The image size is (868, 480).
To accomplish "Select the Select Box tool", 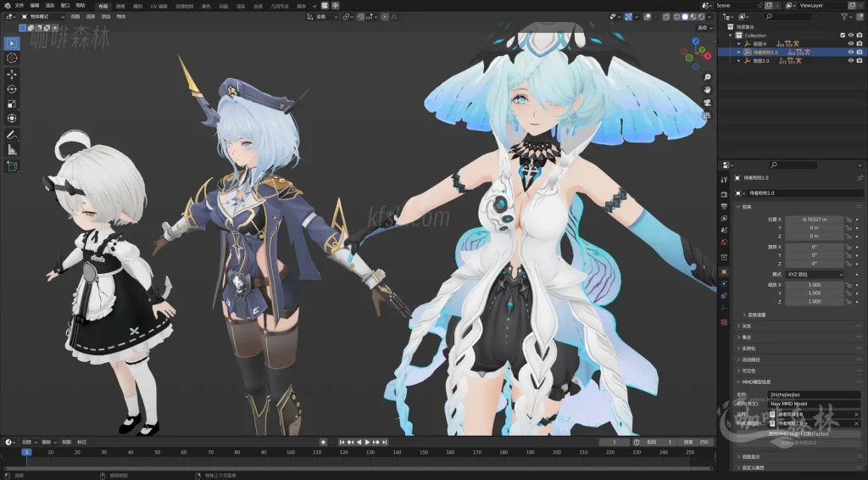I will [12, 43].
